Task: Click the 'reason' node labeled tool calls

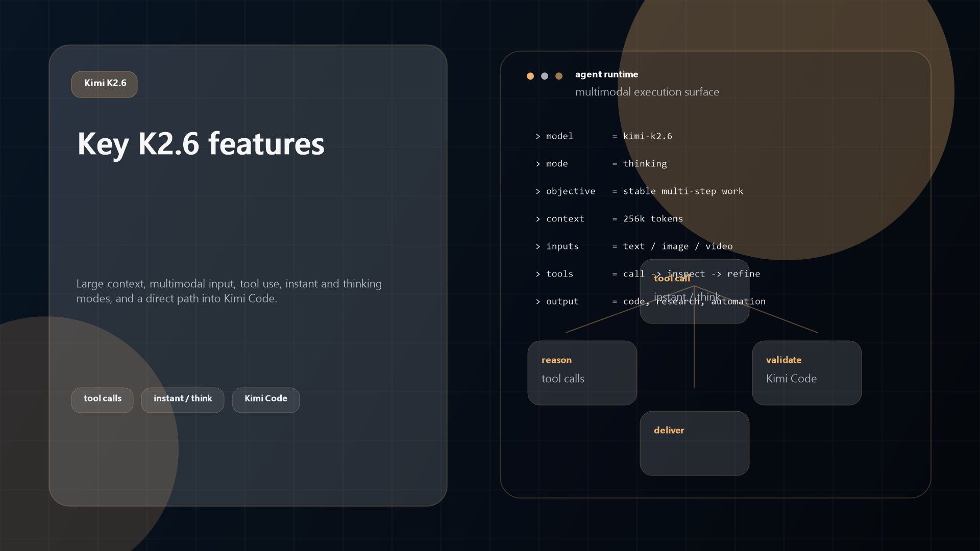Action: pos(582,372)
